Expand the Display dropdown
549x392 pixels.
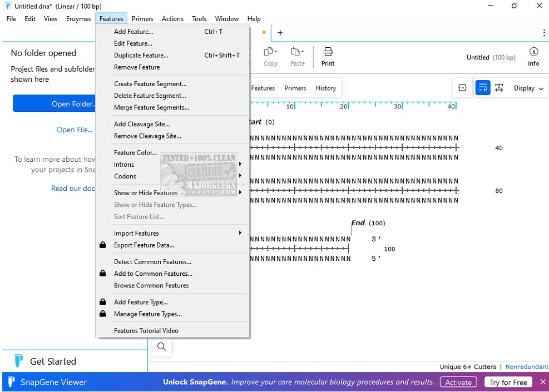528,88
